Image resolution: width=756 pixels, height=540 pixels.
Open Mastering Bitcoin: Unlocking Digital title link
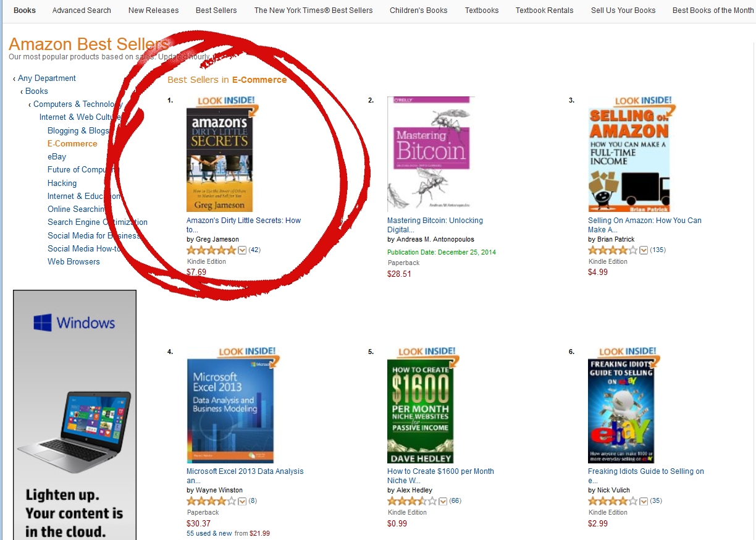[x=435, y=225]
